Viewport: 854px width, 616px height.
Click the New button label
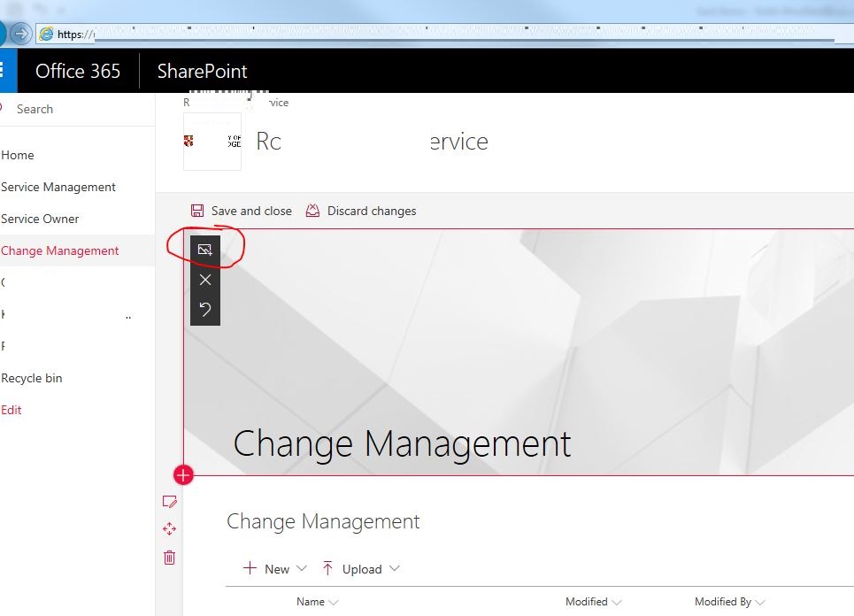point(277,569)
